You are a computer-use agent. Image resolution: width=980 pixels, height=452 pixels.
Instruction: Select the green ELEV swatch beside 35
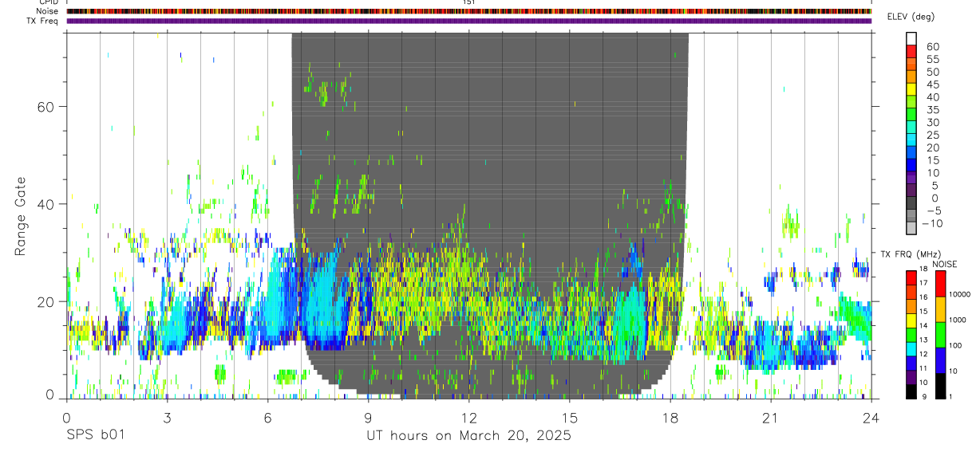click(912, 113)
